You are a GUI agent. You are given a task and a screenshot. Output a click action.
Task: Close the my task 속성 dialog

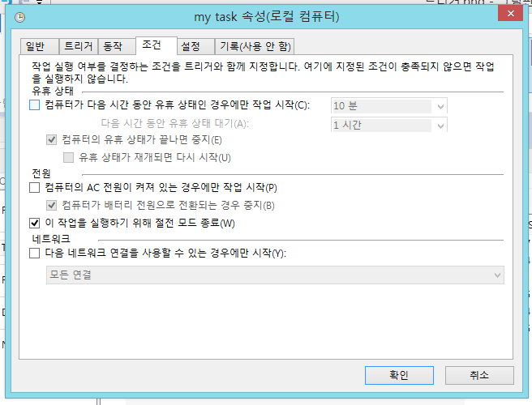click(x=513, y=14)
